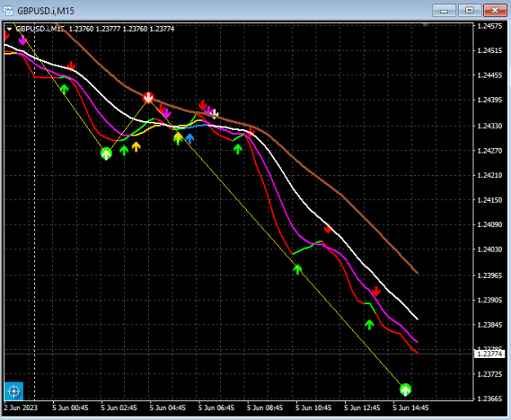Click the green up arrow below 1.24030 level

[x=298, y=270]
